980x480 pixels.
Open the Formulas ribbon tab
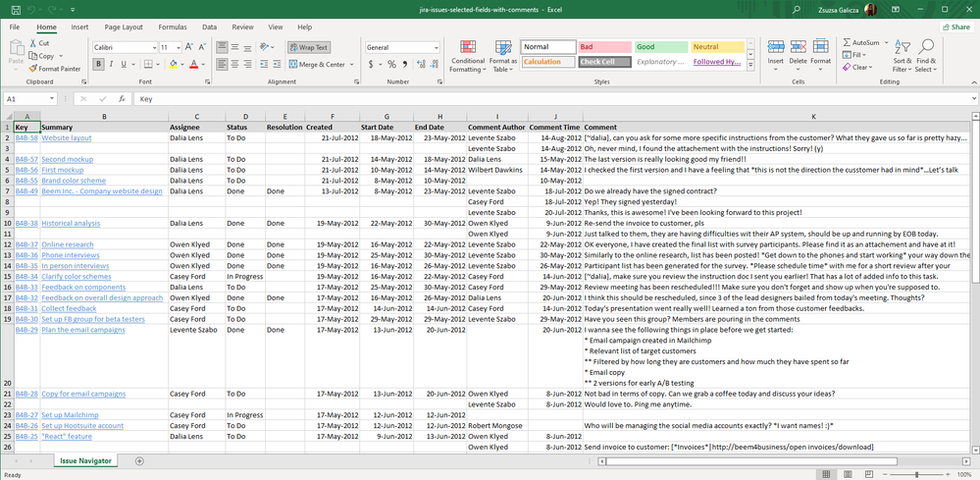(x=173, y=27)
